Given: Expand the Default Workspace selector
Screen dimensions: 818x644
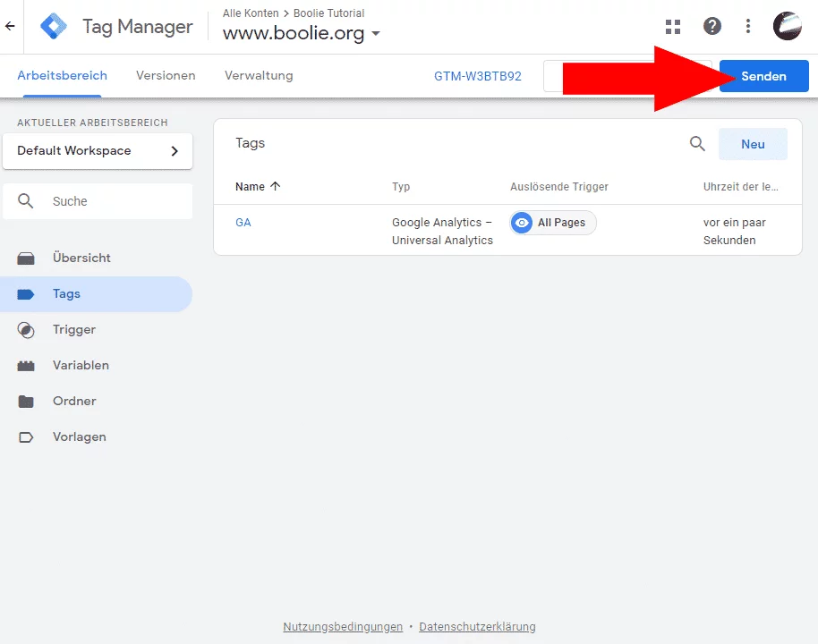Looking at the screenshot, I should pyautogui.click(x=98, y=150).
